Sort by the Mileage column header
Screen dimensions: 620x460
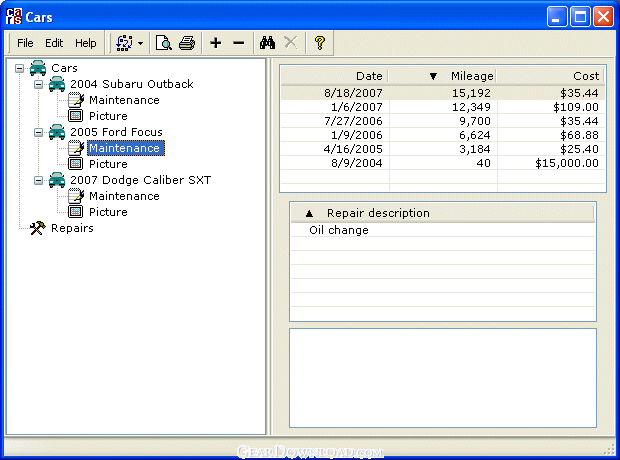point(442,76)
